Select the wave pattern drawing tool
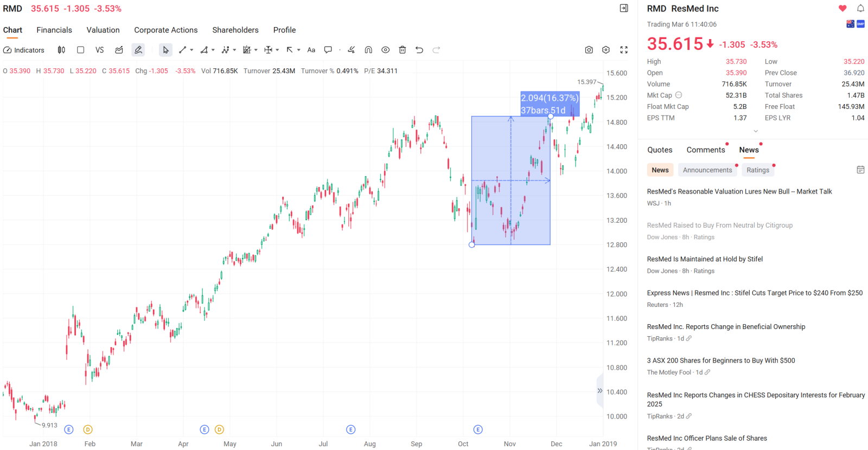868x450 pixels. (x=225, y=50)
